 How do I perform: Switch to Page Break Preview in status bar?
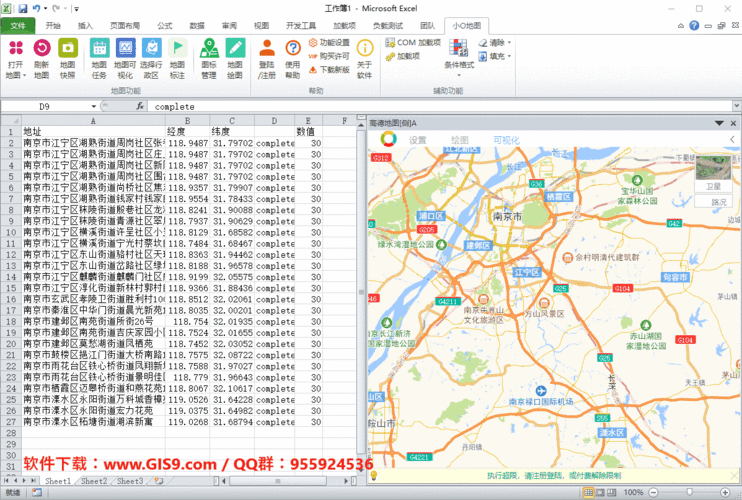(x=611, y=492)
